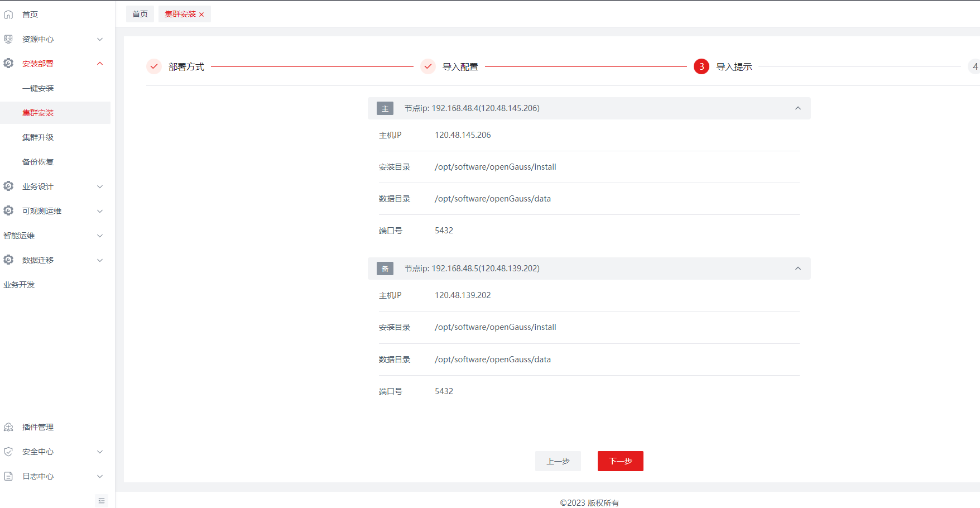Click the 下一步 button
This screenshot has width=980, height=508.
point(620,461)
